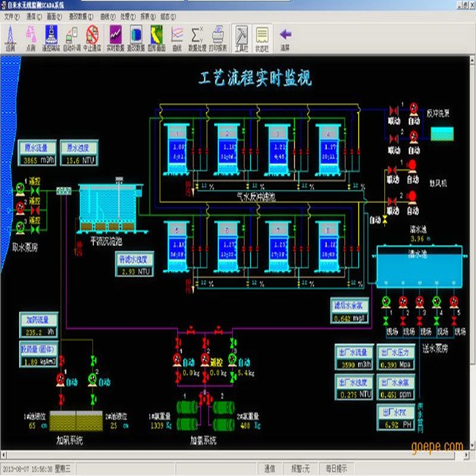The width and height of the screenshot is (476, 476).
Task: Toggle the 状态栏 status bar button
Action: click(262, 36)
